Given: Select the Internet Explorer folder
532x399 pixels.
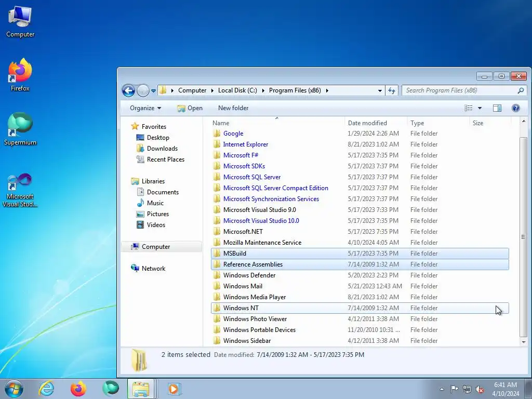Looking at the screenshot, I should tap(245, 144).
